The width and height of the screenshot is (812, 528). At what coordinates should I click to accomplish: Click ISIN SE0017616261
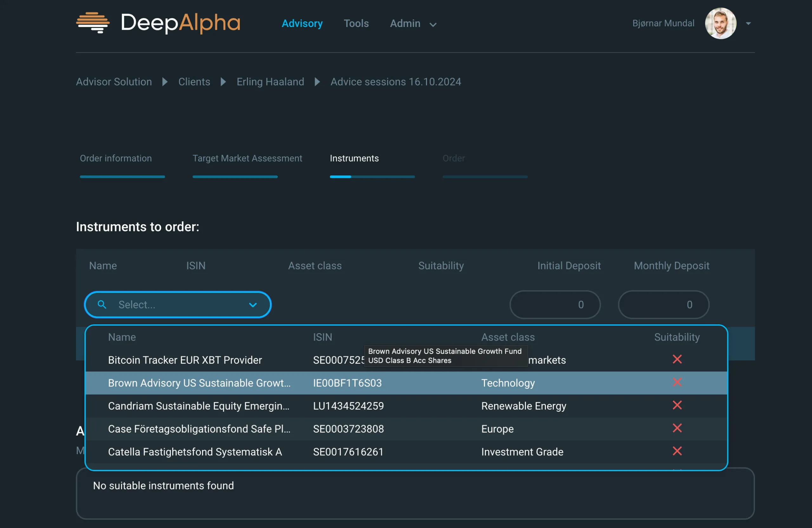(348, 452)
